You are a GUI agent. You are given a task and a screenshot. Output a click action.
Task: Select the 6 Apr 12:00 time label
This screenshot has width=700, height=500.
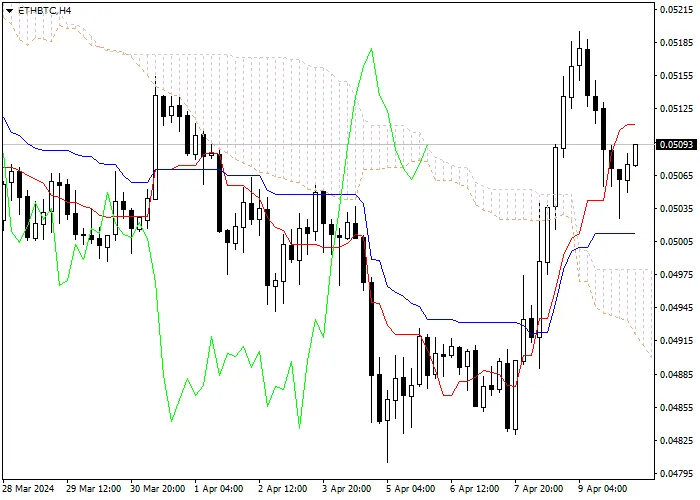pos(475,489)
